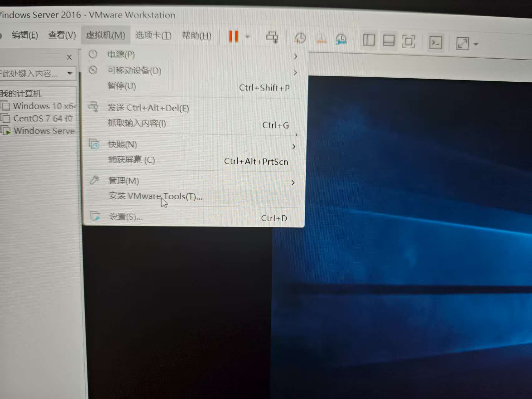Select 安装 VMware Tools(T) menu entry
Image resolution: width=532 pixels, height=399 pixels.
click(x=155, y=196)
